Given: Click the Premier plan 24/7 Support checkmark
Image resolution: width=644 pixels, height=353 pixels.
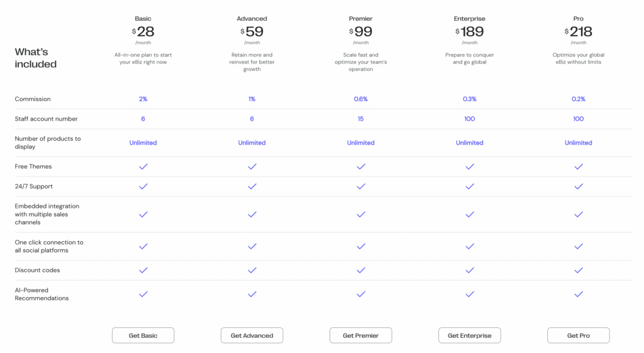Looking at the screenshot, I should coord(360,186).
